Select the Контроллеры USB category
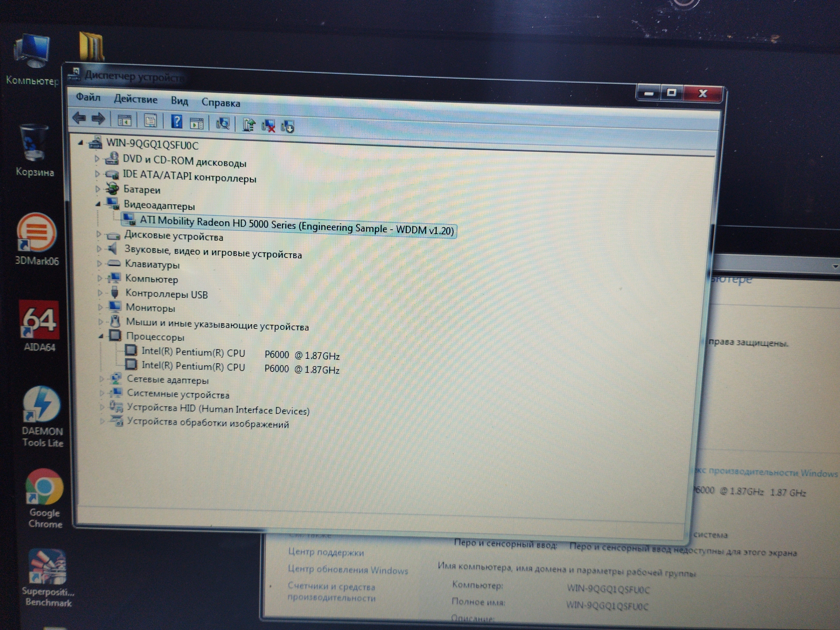The image size is (840, 630). click(x=166, y=294)
